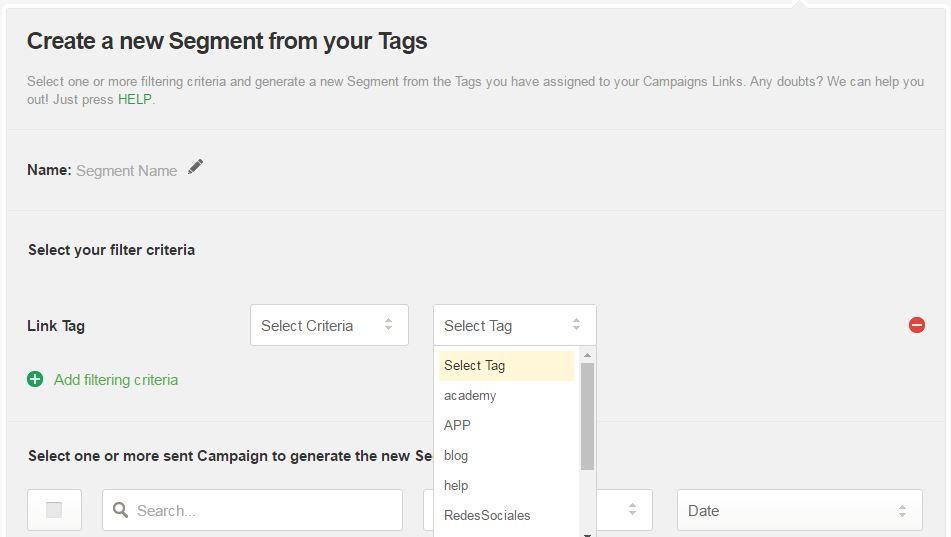Pick the blog tag from list
The image size is (951, 537).
pos(456,455)
